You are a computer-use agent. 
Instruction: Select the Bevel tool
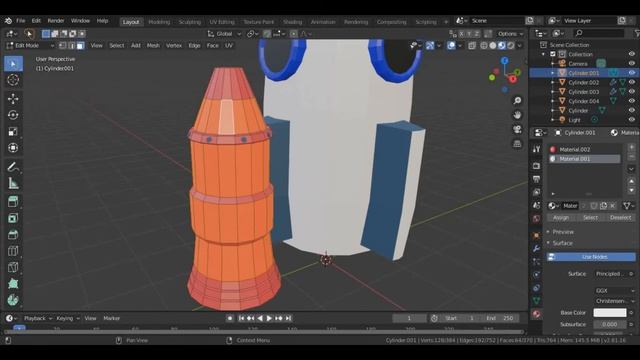click(x=13, y=235)
